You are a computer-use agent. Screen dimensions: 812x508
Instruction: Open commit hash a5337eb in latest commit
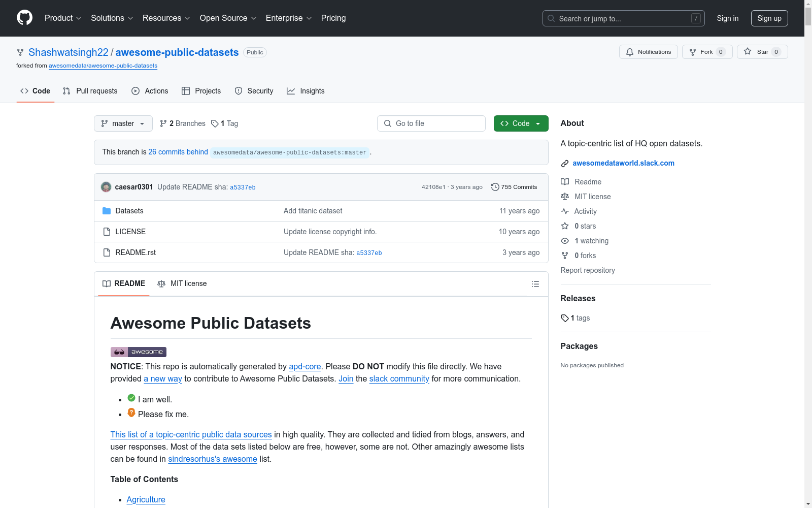(x=243, y=187)
